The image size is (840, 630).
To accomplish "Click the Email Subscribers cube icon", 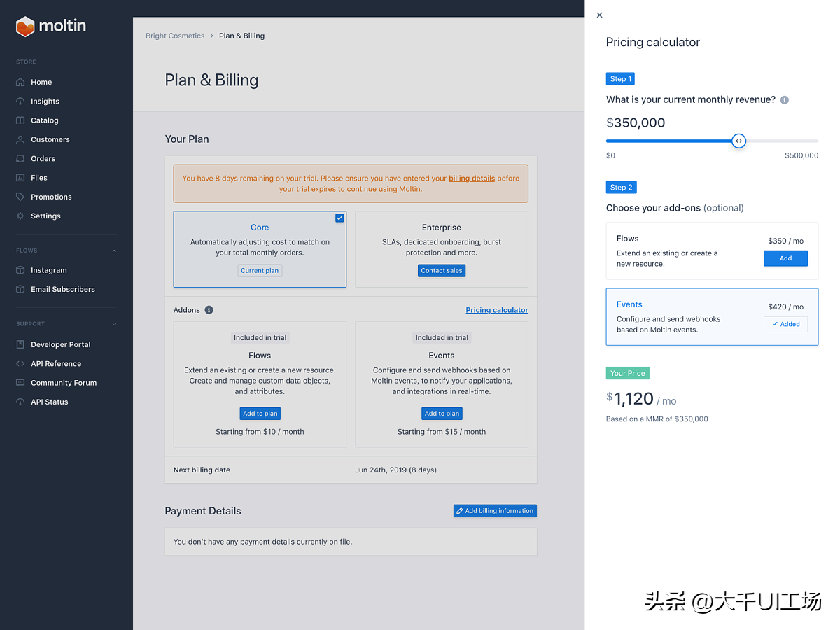I will tap(20, 289).
